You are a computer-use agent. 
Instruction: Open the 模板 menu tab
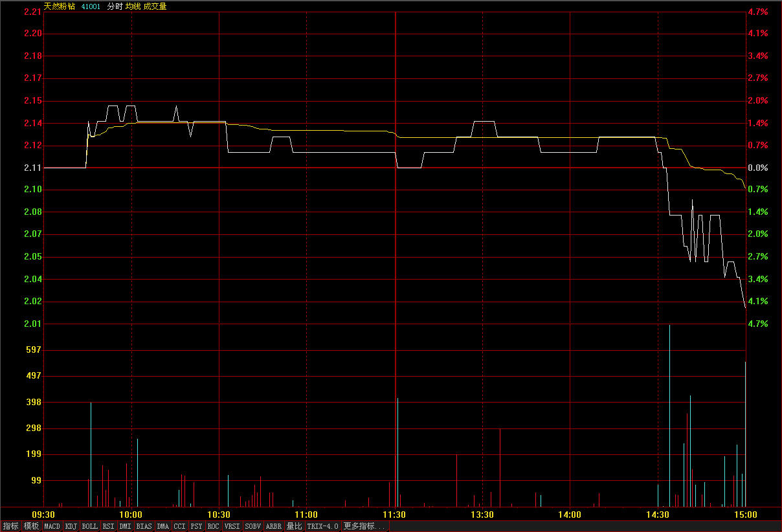pos(31,526)
